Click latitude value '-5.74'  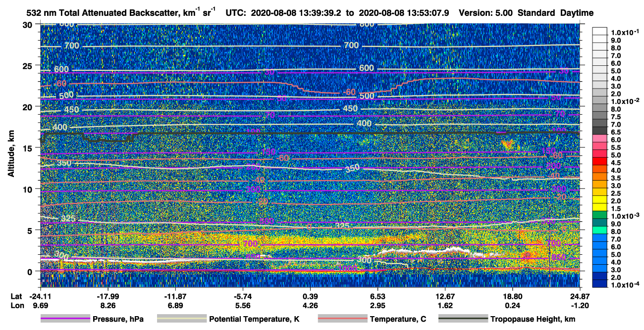point(243,296)
